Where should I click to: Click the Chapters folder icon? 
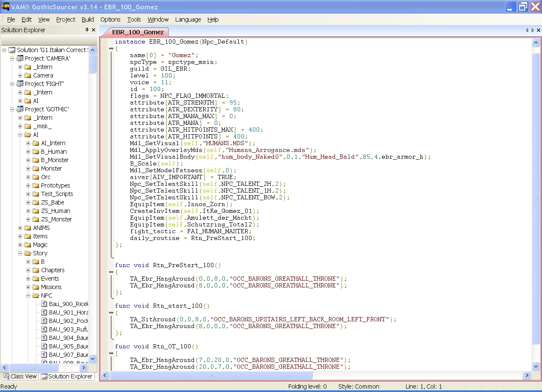coord(36,270)
